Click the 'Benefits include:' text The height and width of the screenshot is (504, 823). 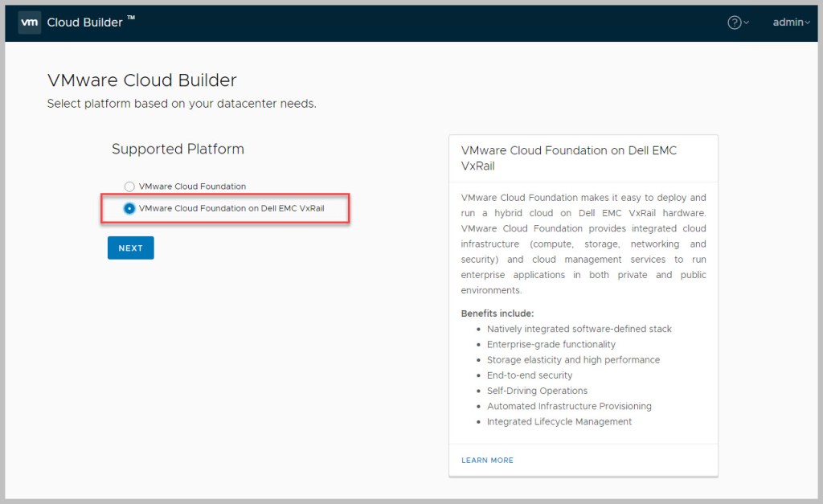point(497,313)
